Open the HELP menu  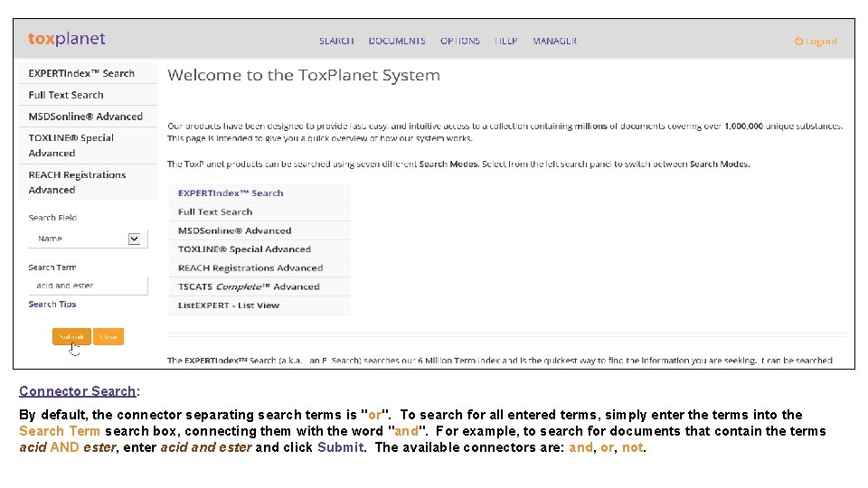pyautogui.click(x=506, y=41)
